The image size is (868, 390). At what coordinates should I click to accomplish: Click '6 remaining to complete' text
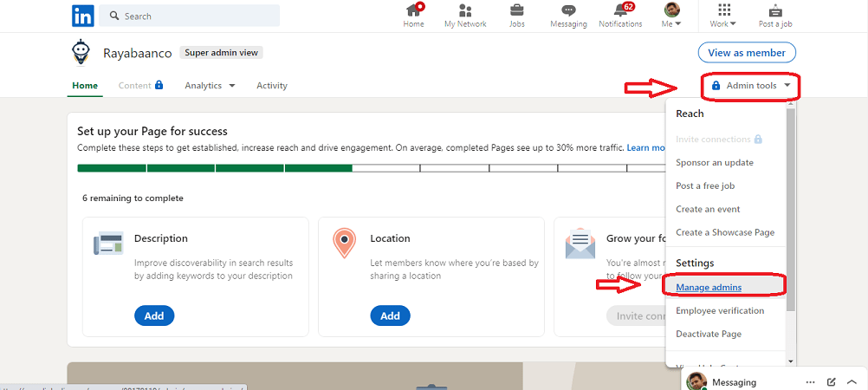133,198
